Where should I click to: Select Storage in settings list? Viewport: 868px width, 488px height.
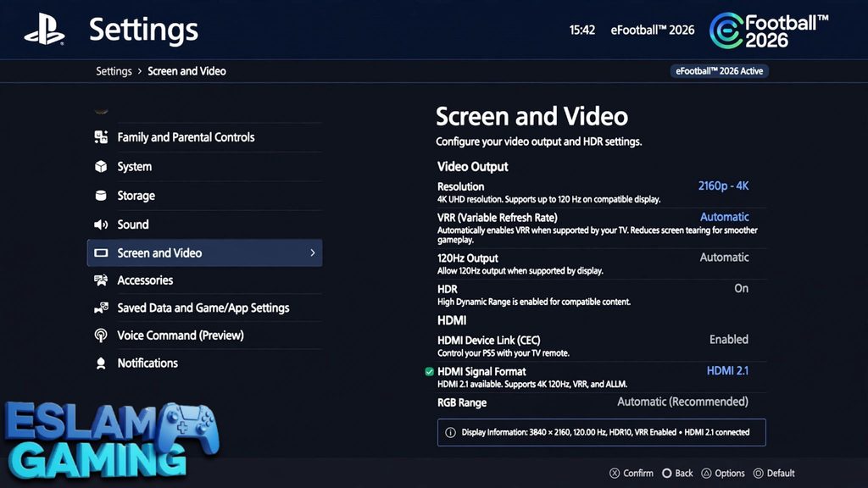205,196
